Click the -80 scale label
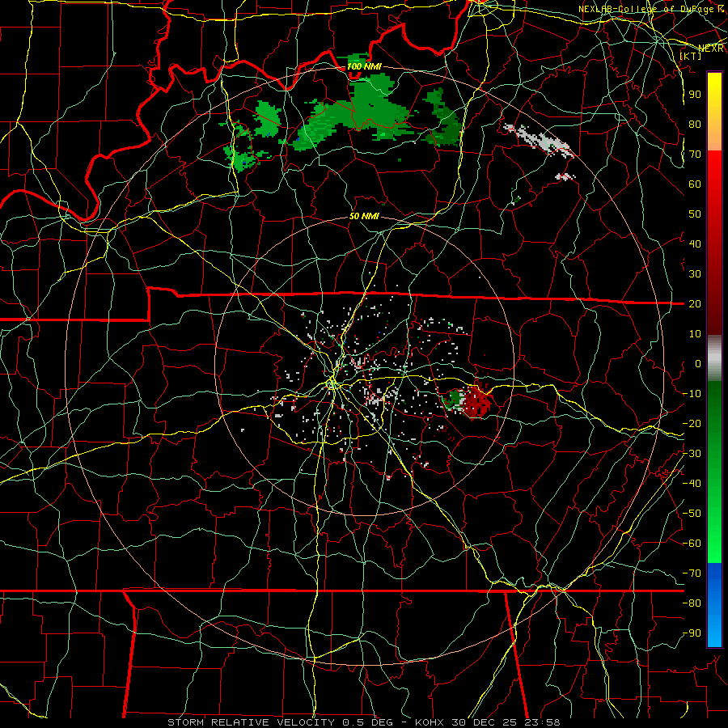 coord(692,603)
